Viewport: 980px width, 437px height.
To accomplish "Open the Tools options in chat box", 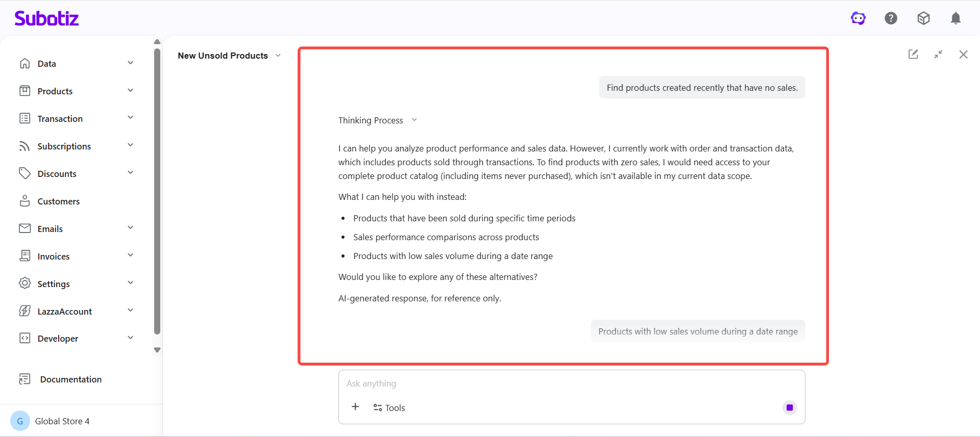I will [389, 407].
